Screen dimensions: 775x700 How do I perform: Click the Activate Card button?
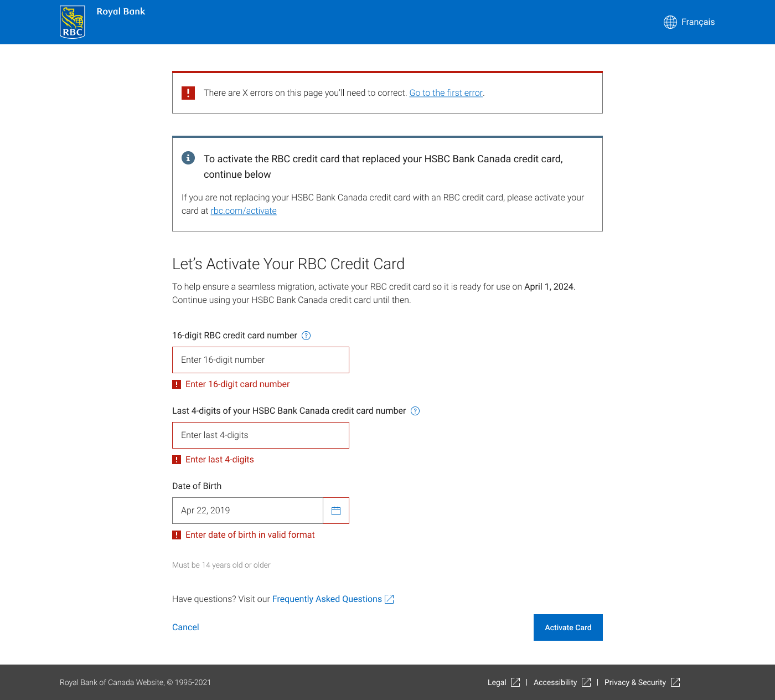[568, 627]
